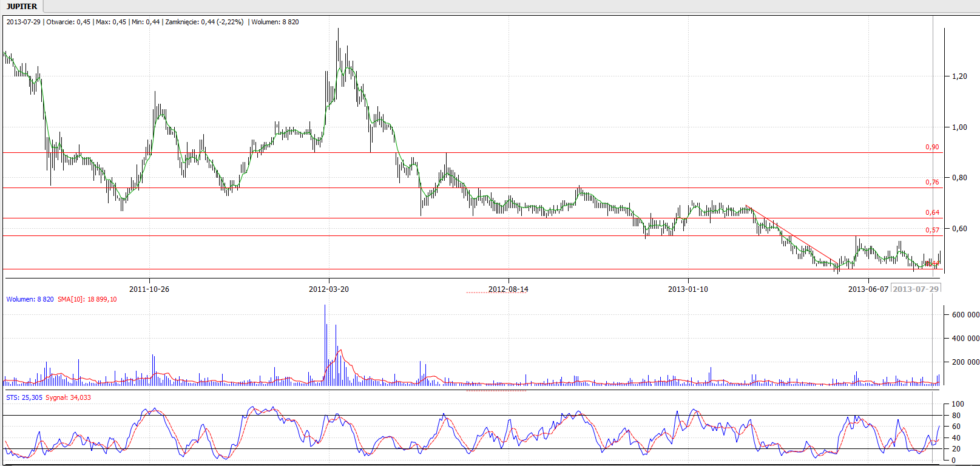Screen dimensions: 980x466
Task: Click the SMA[10]: 18 899,10 legend
Action: pyautogui.click(x=87, y=299)
